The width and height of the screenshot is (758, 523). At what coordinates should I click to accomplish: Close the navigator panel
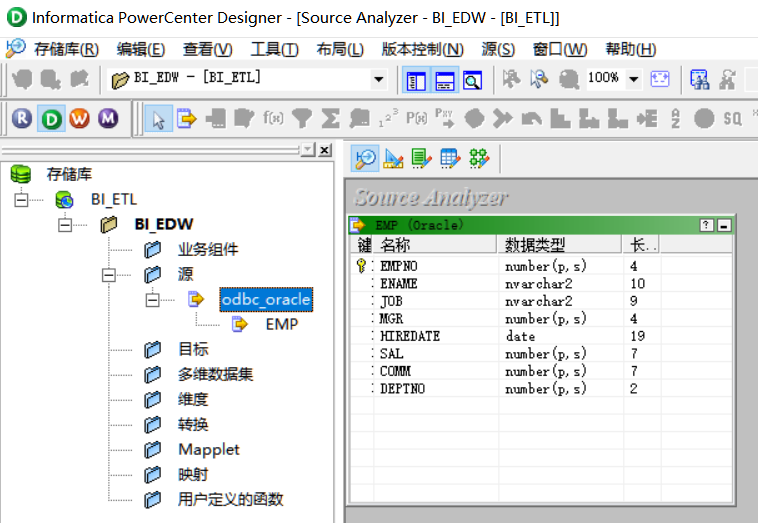pos(325,150)
